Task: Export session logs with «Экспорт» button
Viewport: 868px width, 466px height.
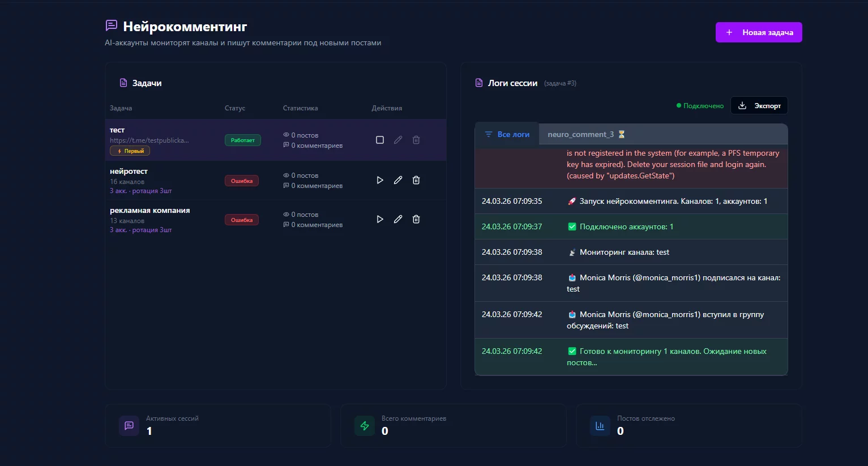Action: (759, 106)
